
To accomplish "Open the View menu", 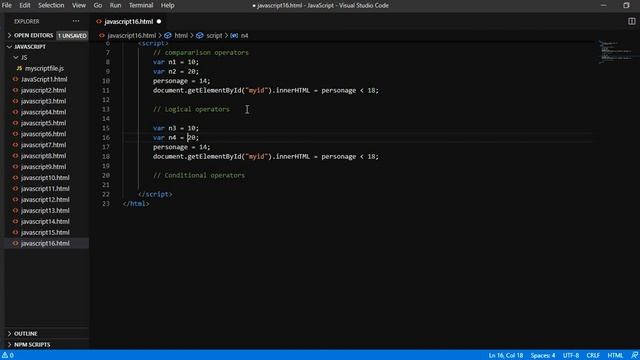I will click(79, 5).
